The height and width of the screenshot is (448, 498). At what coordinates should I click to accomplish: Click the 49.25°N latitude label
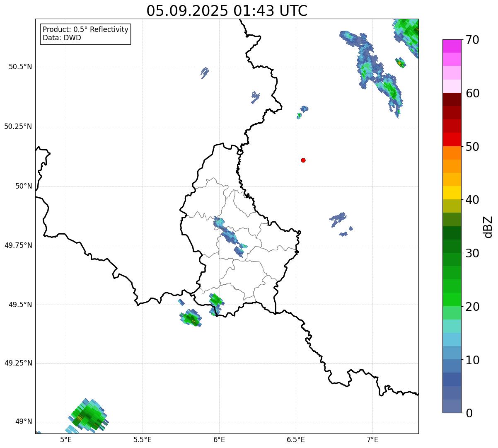tap(18, 363)
